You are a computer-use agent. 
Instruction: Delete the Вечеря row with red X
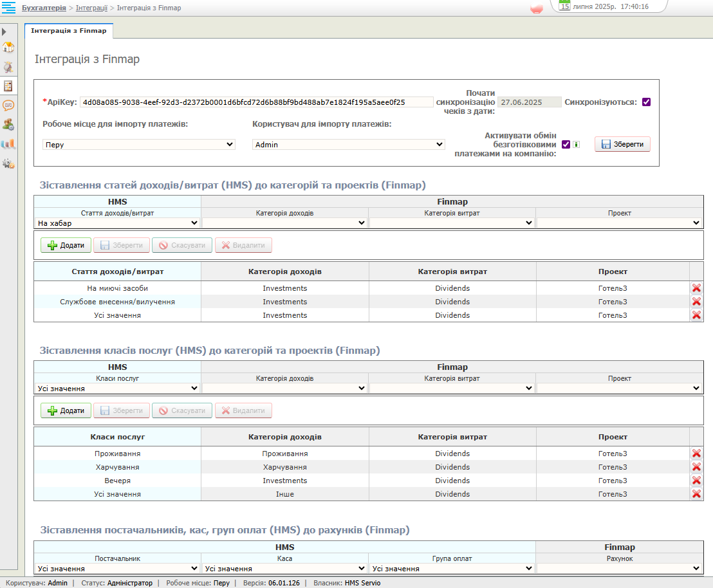point(696,481)
